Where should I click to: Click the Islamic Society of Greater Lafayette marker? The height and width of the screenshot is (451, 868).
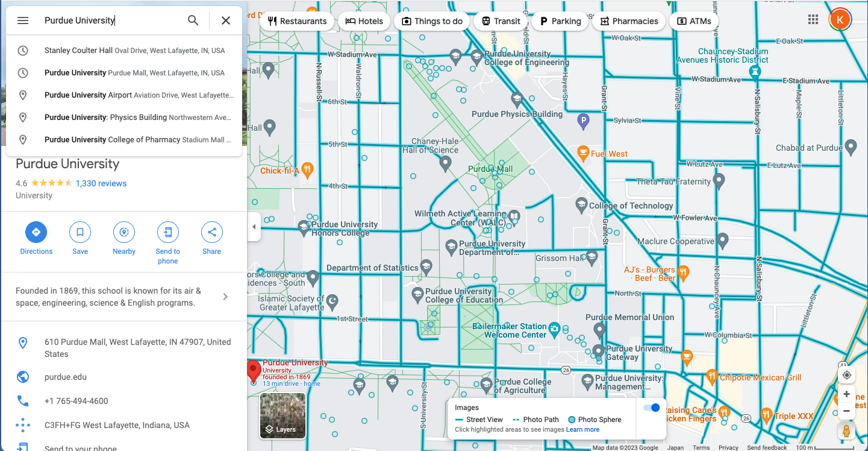pos(332,301)
